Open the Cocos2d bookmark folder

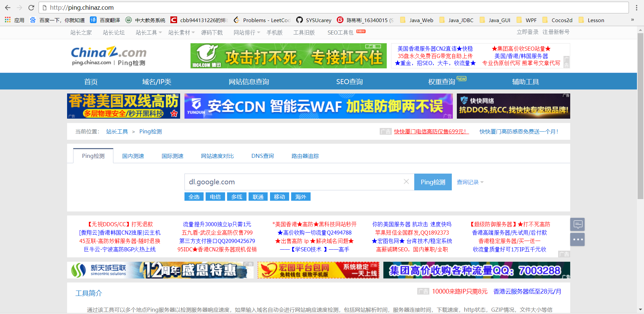click(557, 20)
